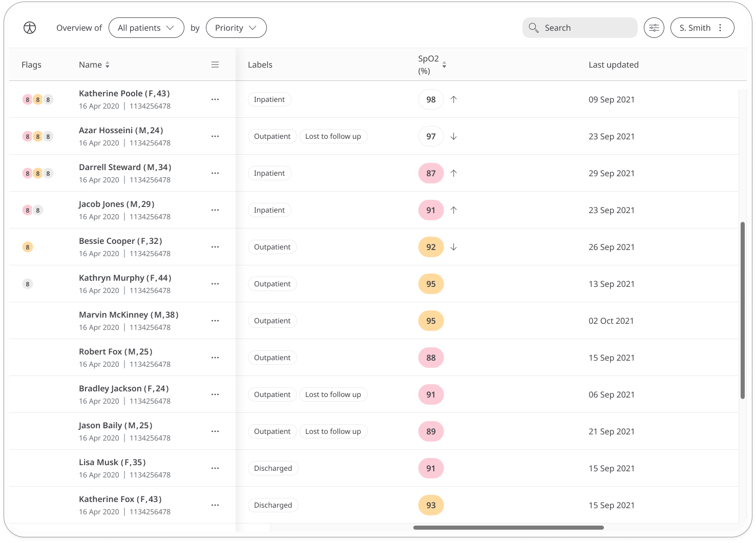
Task: Open more options for Katherine Poole
Action: (215, 99)
